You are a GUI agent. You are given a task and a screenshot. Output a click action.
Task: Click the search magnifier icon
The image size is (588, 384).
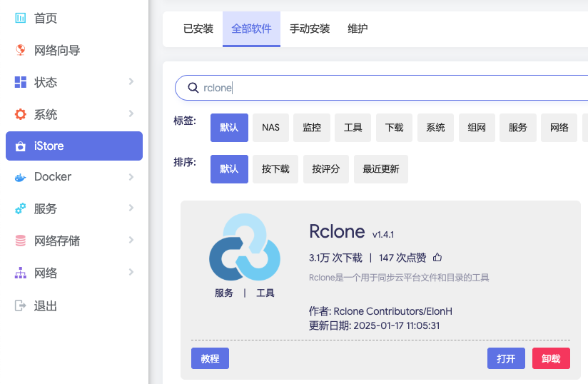pyautogui.click(x=193, y=88)
